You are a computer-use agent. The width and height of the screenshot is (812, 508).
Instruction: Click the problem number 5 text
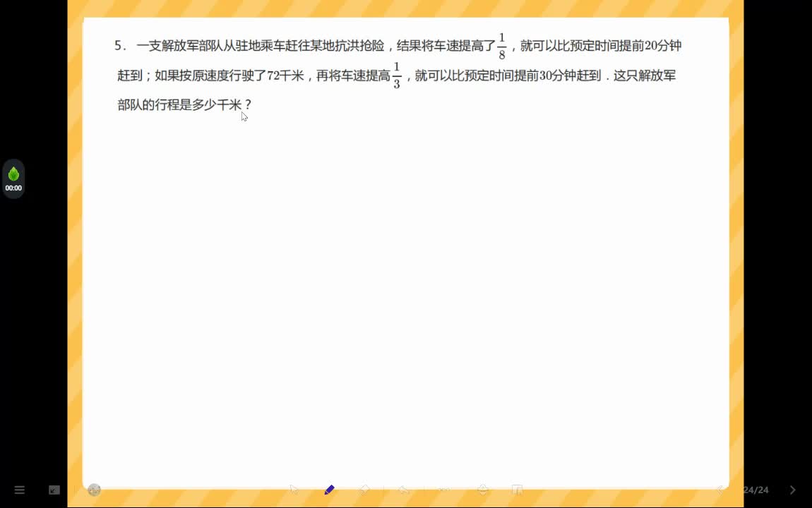coord(120,46)
